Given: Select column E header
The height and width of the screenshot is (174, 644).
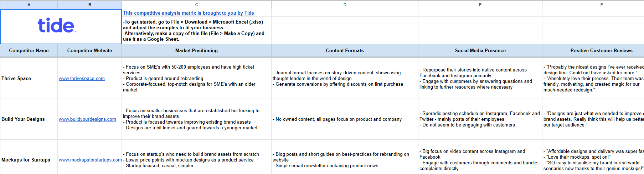Looking at the screenshot, I should [480, 5].
